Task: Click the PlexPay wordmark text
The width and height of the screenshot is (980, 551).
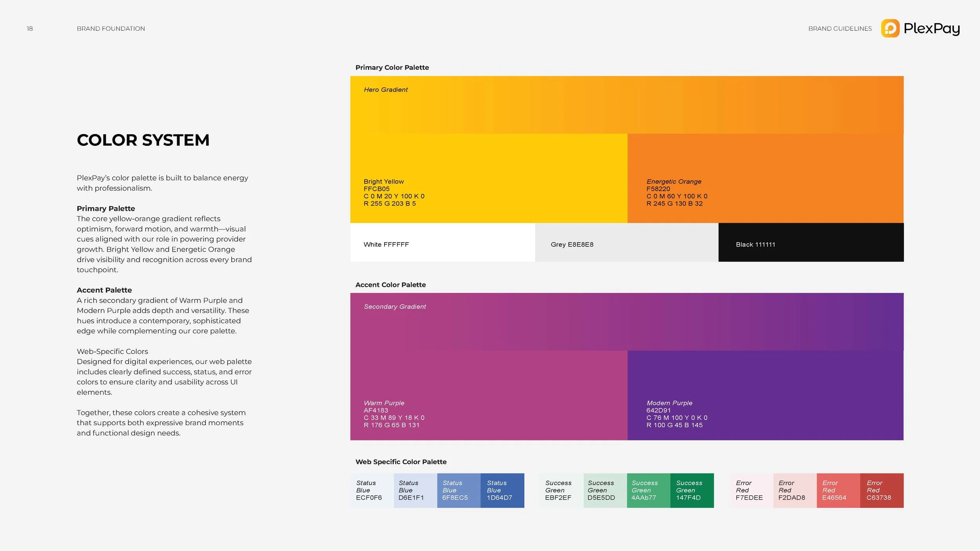Action: 932,29
